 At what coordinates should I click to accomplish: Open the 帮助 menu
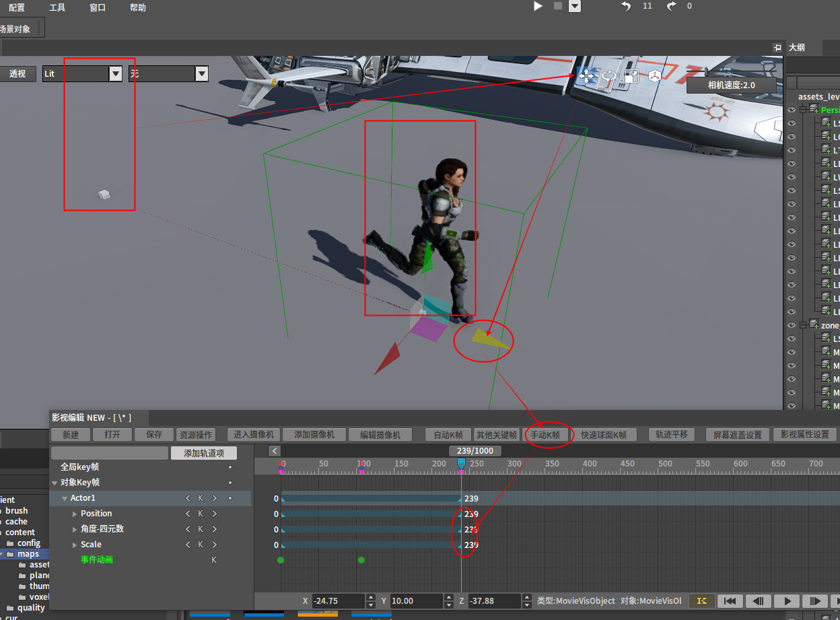[138, 7]
